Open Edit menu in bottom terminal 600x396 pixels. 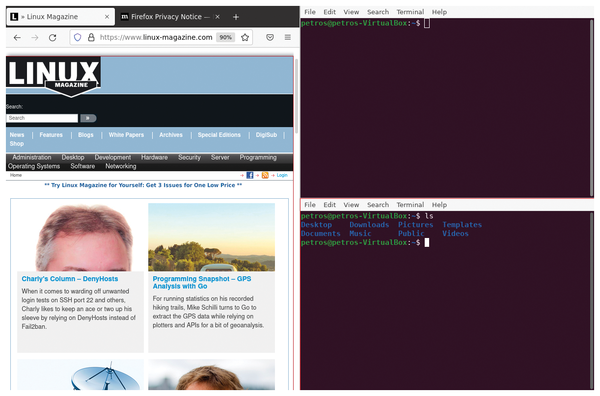pyautogui.click(x=329, y=205)
